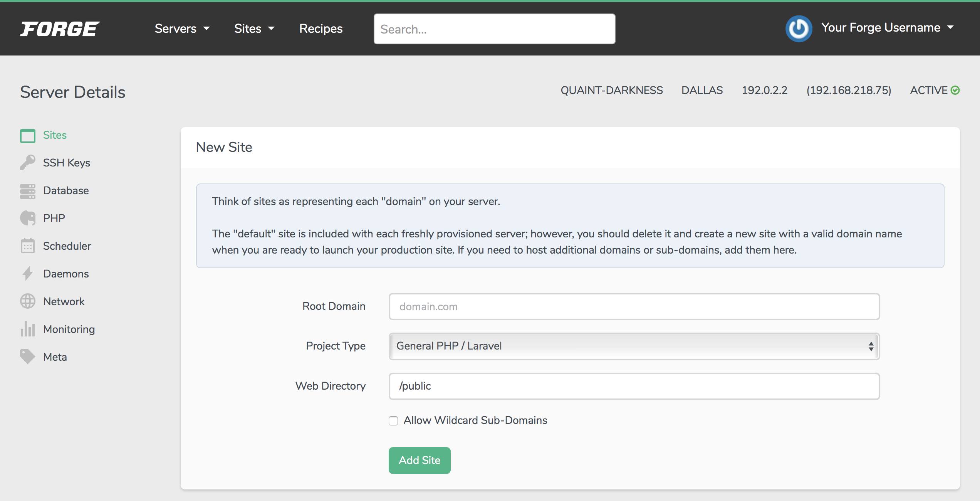
Task: Open the Recipes menu item
Action: (321, 28)
